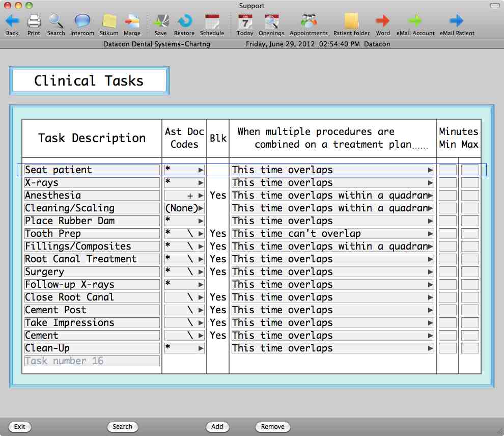This screenshot has width=504, height=436.
Task: Open the Schedule calendar icon
Action: coord(212,21)
